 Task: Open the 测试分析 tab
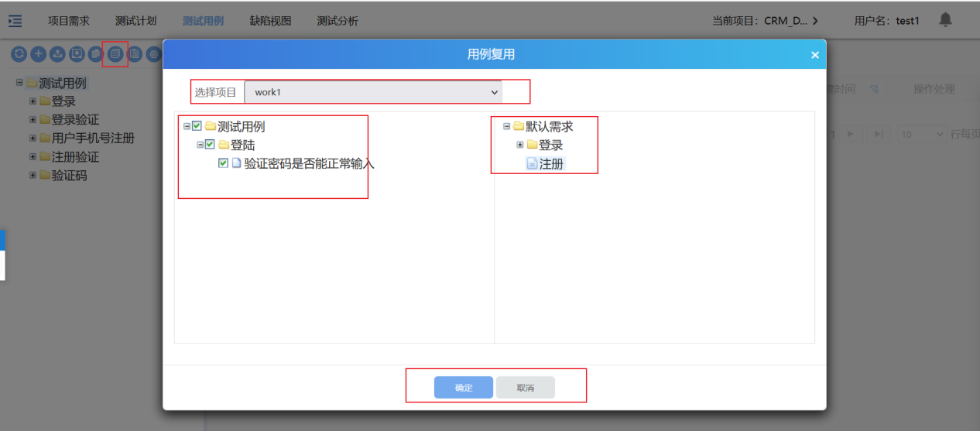[x=338, y=21]
